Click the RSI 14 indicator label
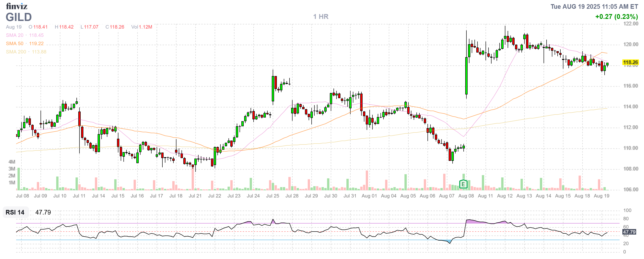The width and height of the screenshot is (644, 259). click(15, 212)
